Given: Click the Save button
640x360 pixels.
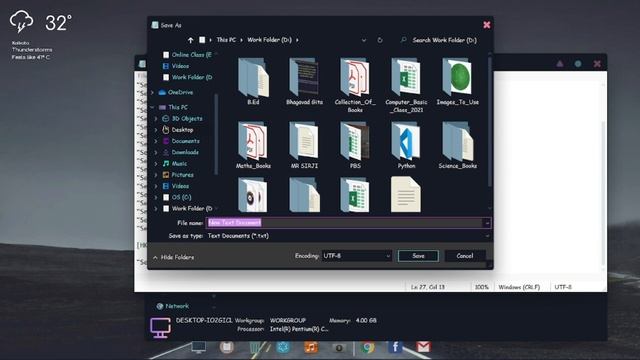Looking at the screenshot, I should tap(418, 256).
